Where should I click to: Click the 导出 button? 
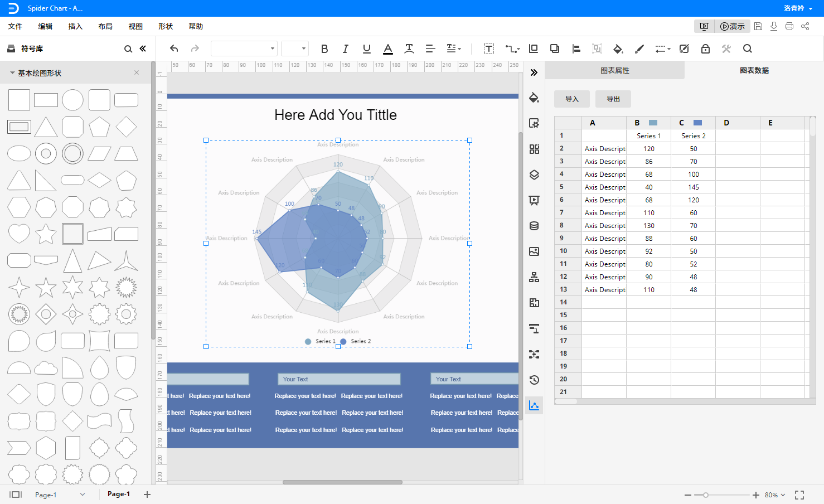(613, 99)
